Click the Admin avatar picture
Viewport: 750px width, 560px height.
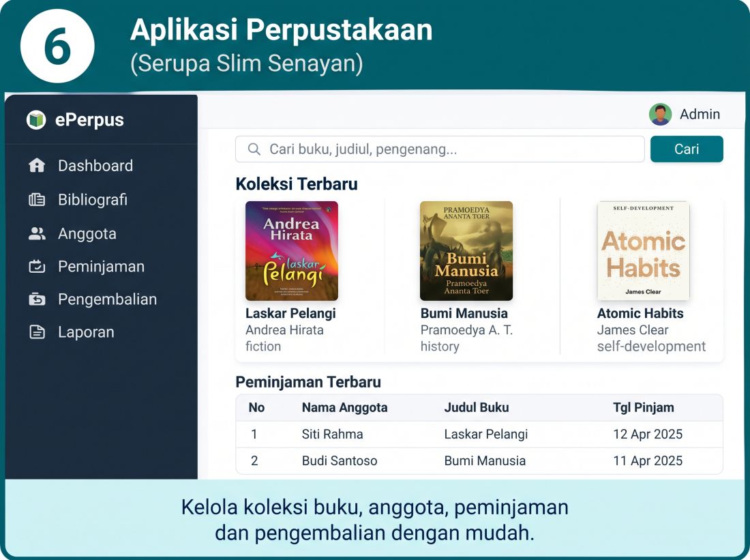point(660,115)
